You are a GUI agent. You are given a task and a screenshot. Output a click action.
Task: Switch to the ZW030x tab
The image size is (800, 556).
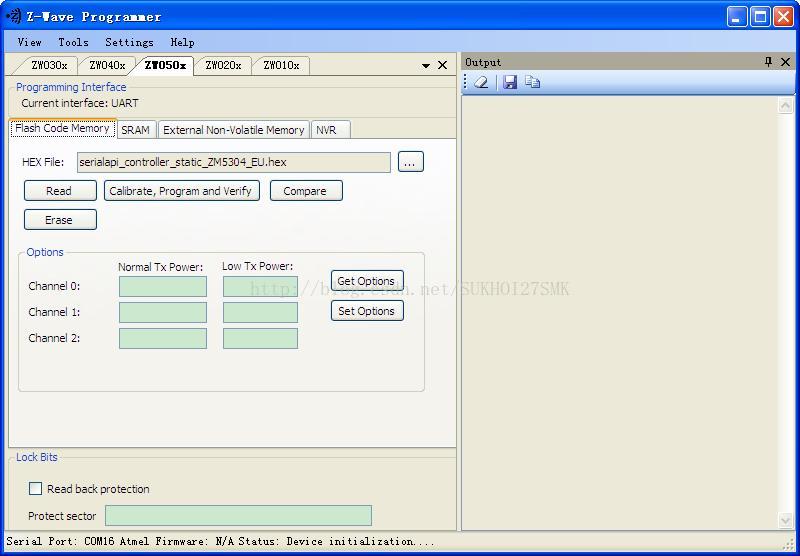coord(49,65)
